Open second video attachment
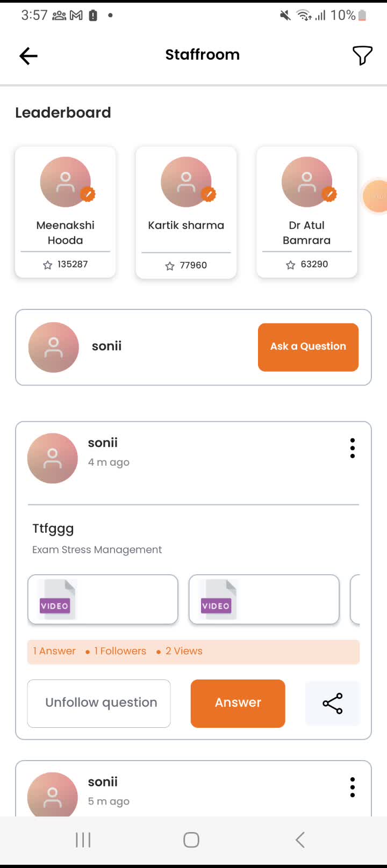The image size is (387, 868). coord(264,599)
